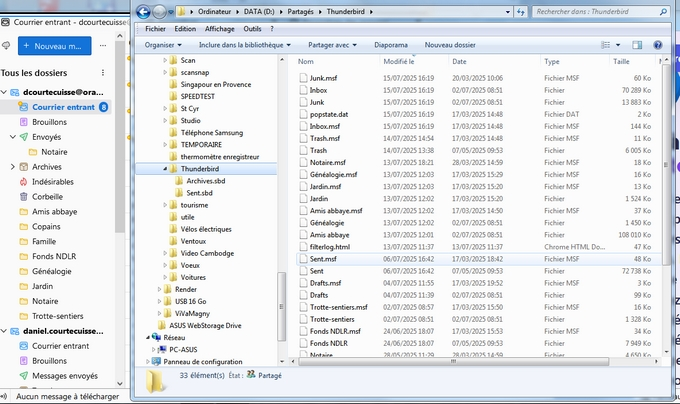Select the Archives.sbd folder in tree
The height and width of the screenshot is (404, 680).
206,181
